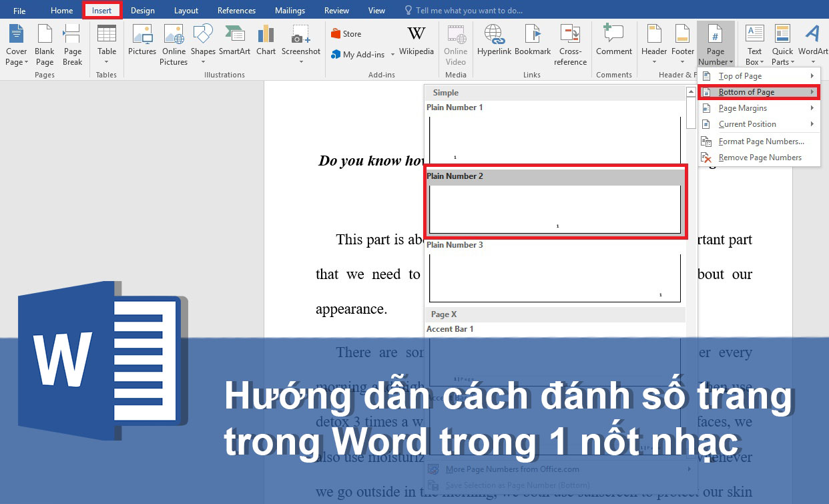Switch to the Review tab
Screen dimensions: 829x504
coord(336,11)
